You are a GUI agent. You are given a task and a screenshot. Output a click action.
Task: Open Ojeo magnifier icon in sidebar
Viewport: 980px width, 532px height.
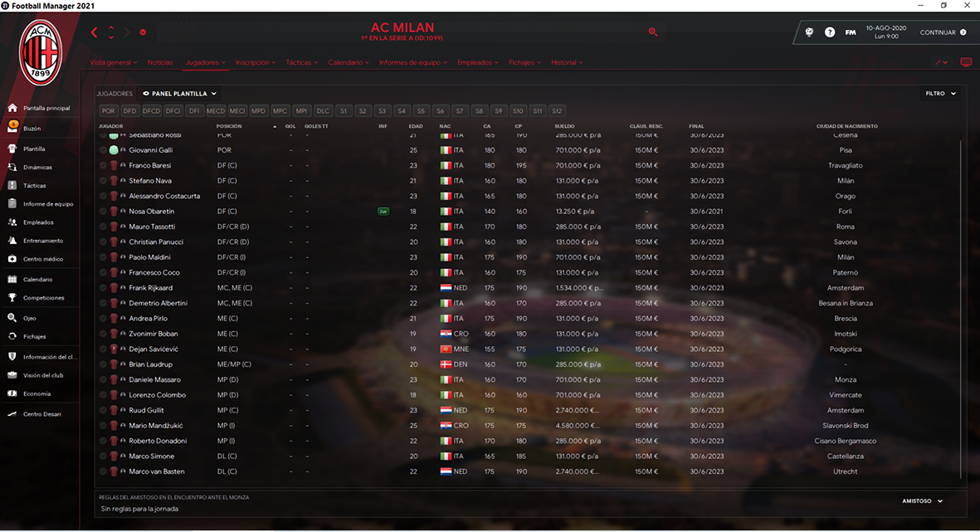coord(12,318)
